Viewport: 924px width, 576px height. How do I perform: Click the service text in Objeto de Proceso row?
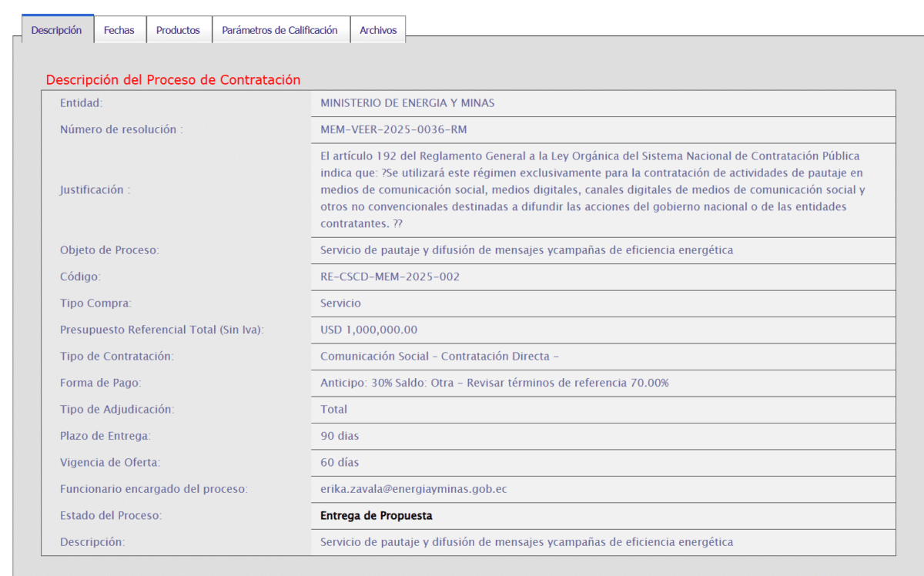click(x=527, y=250)
